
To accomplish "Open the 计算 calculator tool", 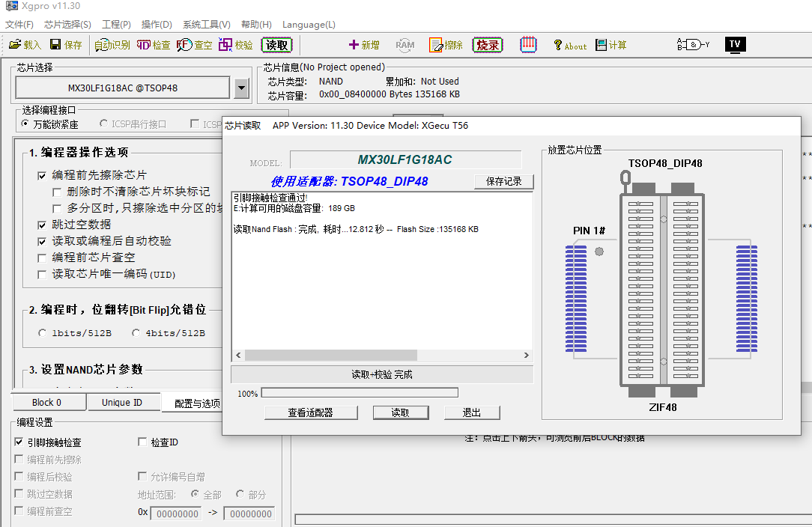I will pyautogui.click(x=602, y=45).
